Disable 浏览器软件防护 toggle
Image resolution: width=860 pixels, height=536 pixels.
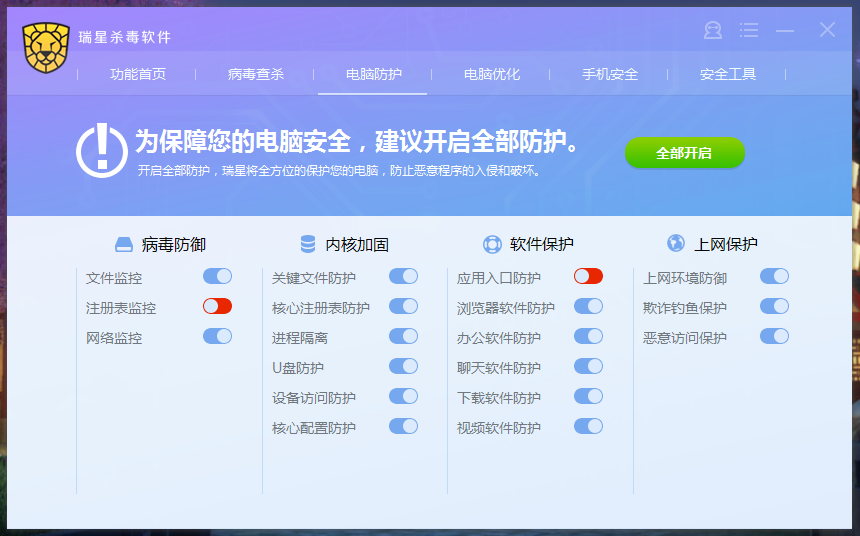pos(589,306)
